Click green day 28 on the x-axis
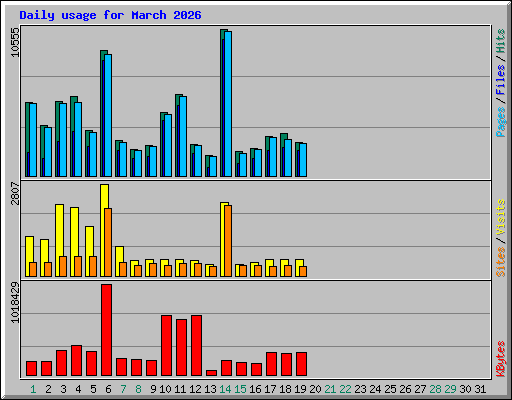Viewport: 512px width, 400px height. pyautogui.click(x=435, y=389)
